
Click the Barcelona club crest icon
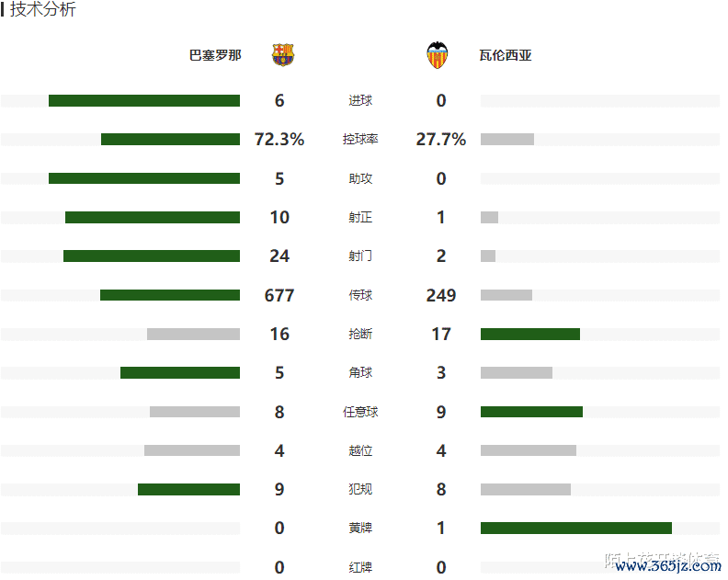(282, 55)
